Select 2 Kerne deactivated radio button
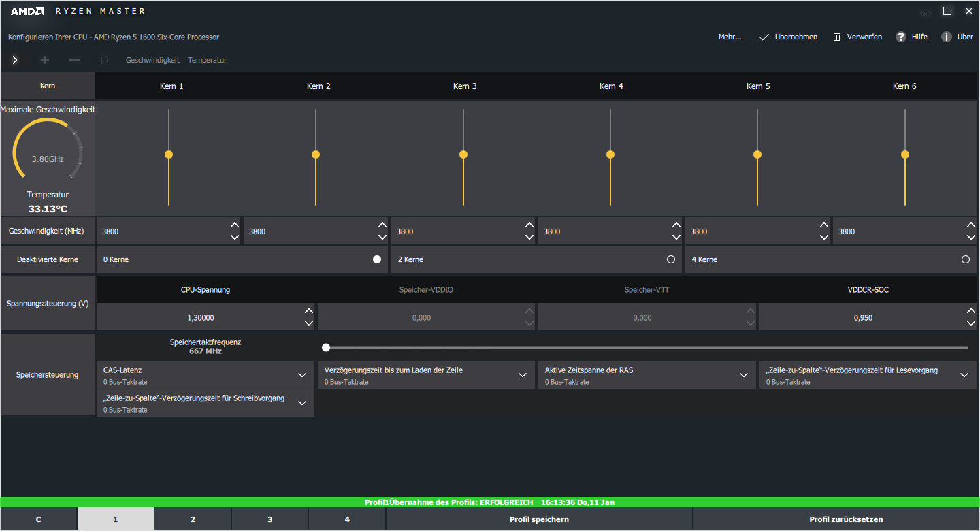 [x=671, y=259]
